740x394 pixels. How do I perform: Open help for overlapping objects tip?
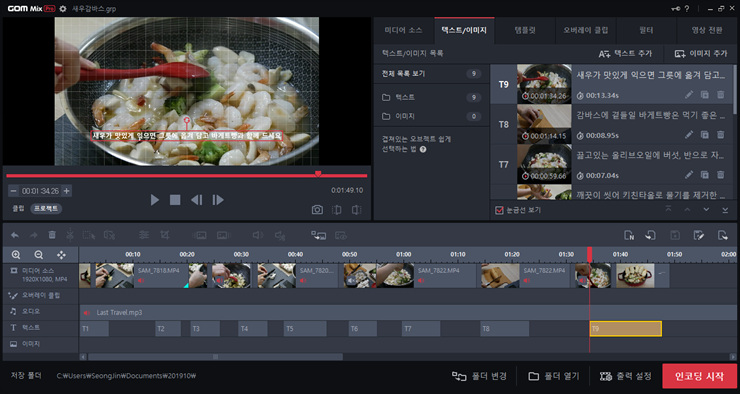pyautogui.click(x=423, y=150)
